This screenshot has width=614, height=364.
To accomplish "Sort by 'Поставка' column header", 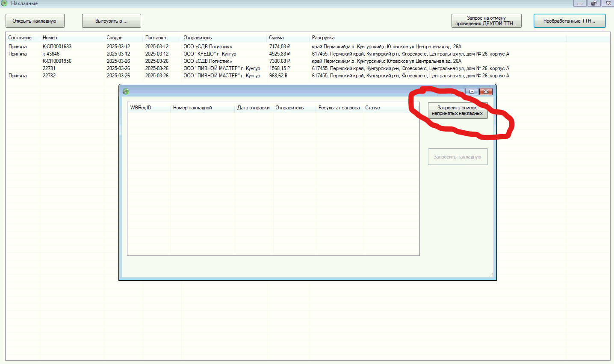I will tap(162, 38).
